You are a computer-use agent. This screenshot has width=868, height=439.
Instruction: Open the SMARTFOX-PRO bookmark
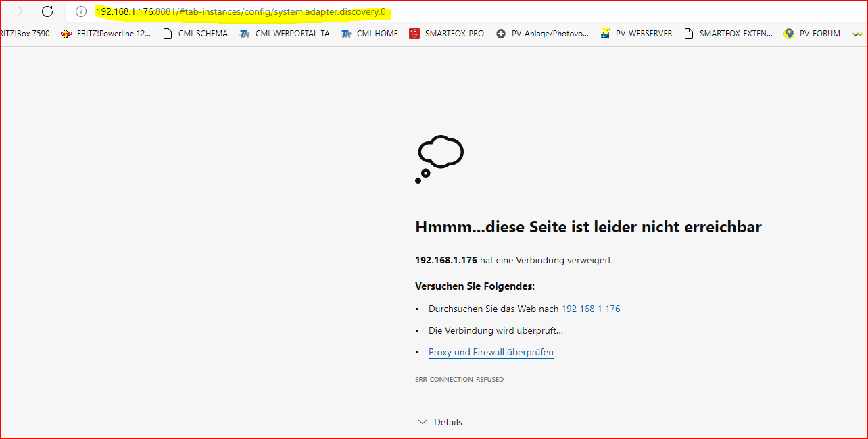[x=447, y=34]
